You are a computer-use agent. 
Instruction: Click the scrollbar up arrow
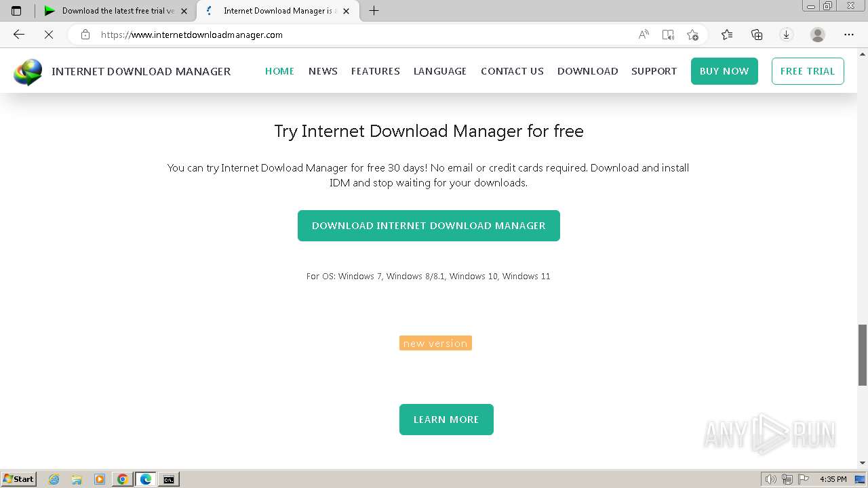coord(863,53)
